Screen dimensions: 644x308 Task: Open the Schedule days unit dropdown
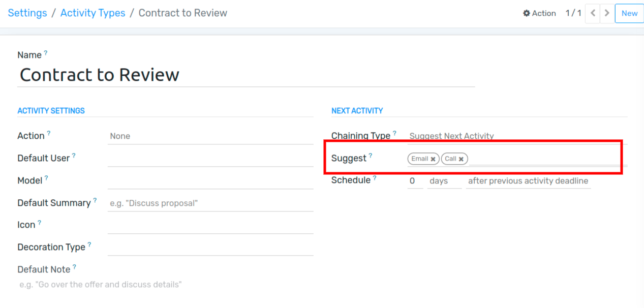point(444,181)
